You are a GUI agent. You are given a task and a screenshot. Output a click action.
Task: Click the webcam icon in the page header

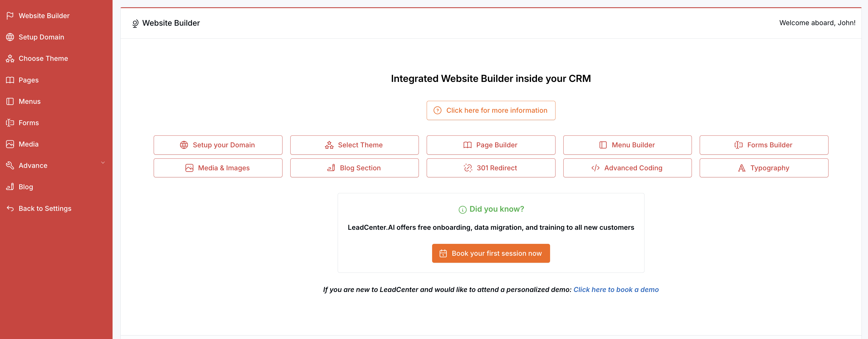135,24
